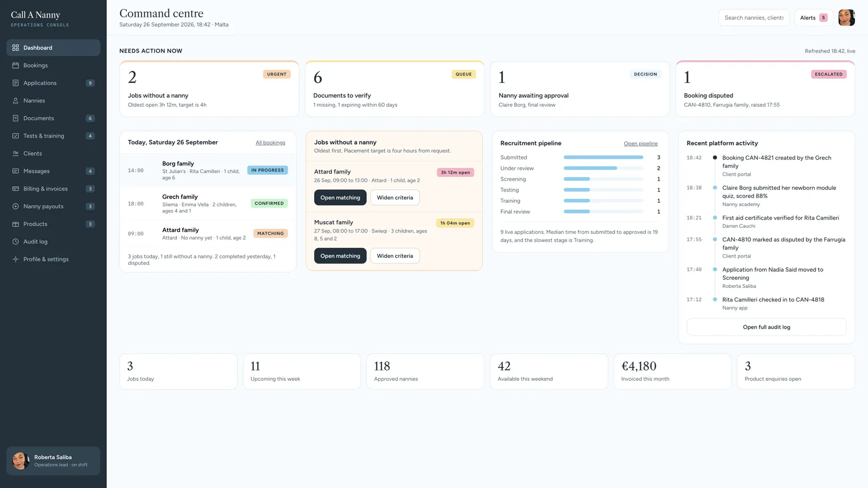Open the Jobs without a nanny urgent card

coord(209,89)
